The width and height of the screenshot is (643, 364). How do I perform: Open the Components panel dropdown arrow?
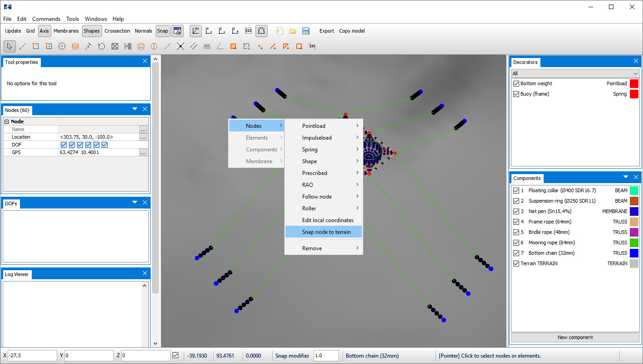click(x=626, y=177)
